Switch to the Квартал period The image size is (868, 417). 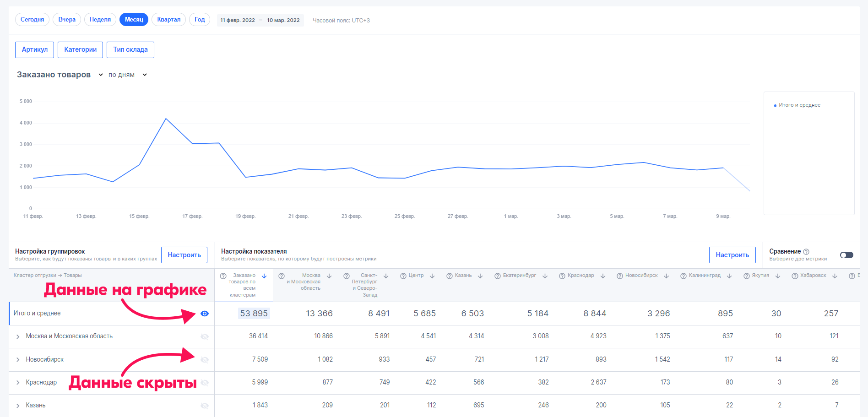point(168,20)
